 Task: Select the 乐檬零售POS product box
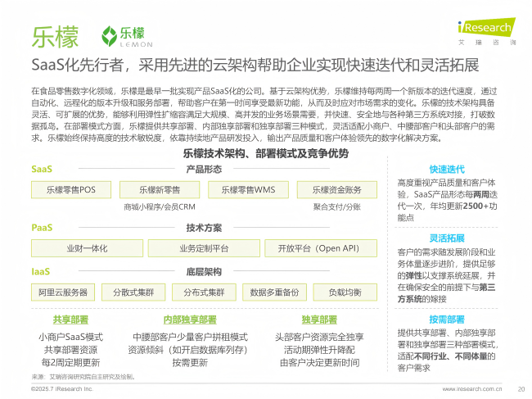coord(71,189)
